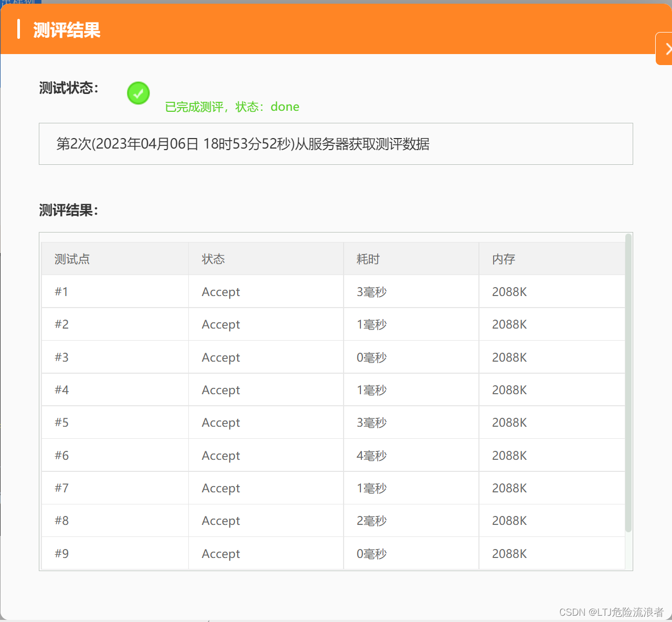Click the 状态 column header
This screenshot has width=672, height=622.
[266, 259]
